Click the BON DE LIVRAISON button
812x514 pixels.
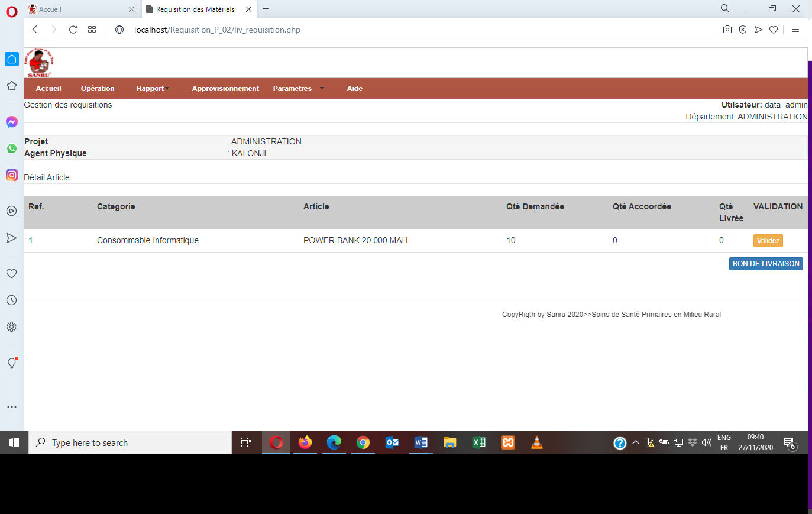click(x=766, y=264)
